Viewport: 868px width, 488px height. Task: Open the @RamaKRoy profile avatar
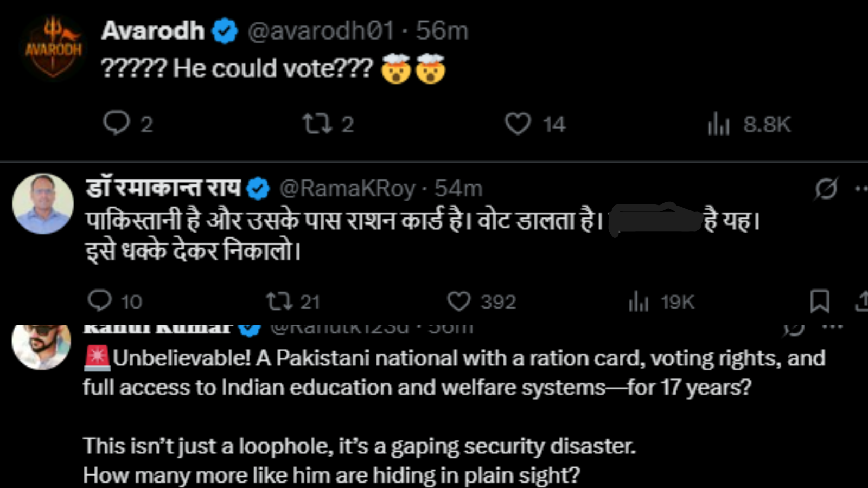(43, 204)
